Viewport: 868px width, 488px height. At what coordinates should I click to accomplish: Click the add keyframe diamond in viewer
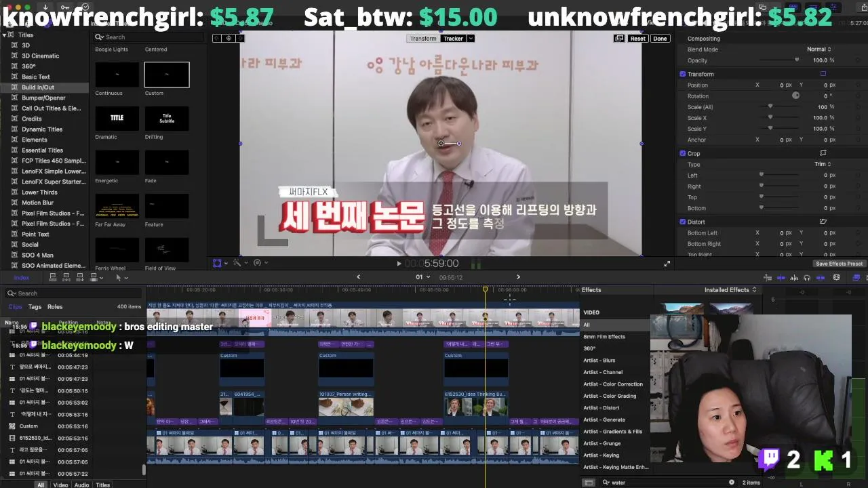tap(229, 38)
